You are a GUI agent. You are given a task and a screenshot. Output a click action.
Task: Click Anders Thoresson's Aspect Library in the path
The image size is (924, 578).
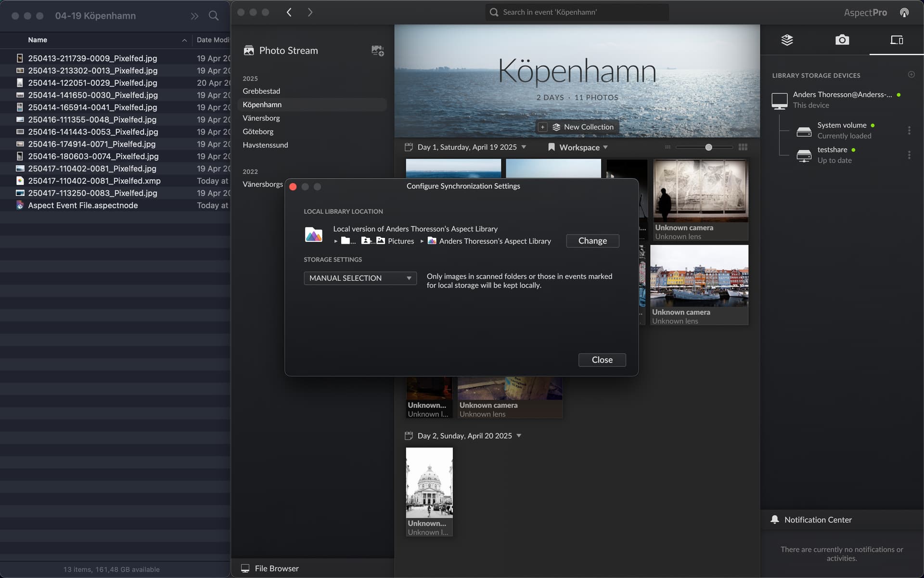coord(489,241)
